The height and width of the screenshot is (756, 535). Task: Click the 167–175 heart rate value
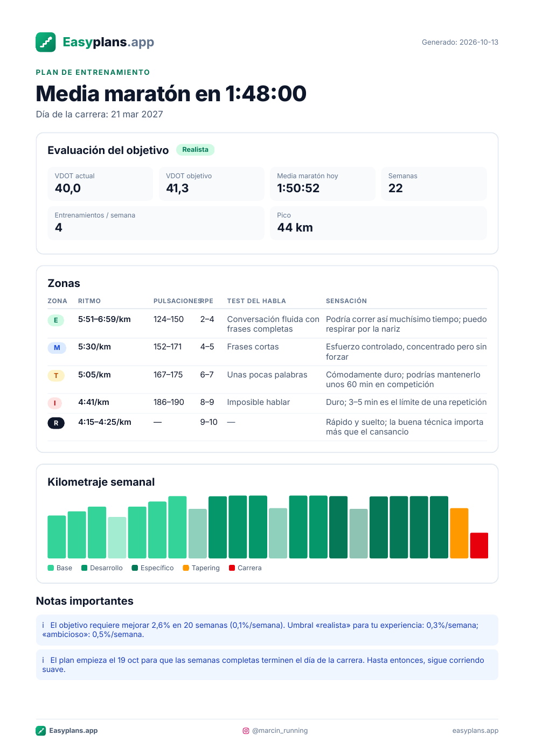[x=168, y=375]
